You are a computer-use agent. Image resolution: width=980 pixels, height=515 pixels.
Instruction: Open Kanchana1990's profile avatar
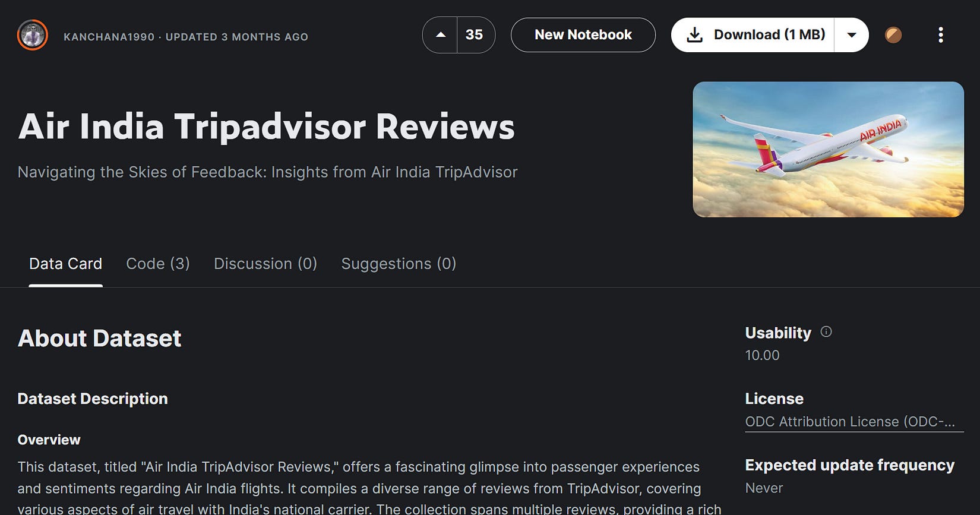click(x=33, y=35)
